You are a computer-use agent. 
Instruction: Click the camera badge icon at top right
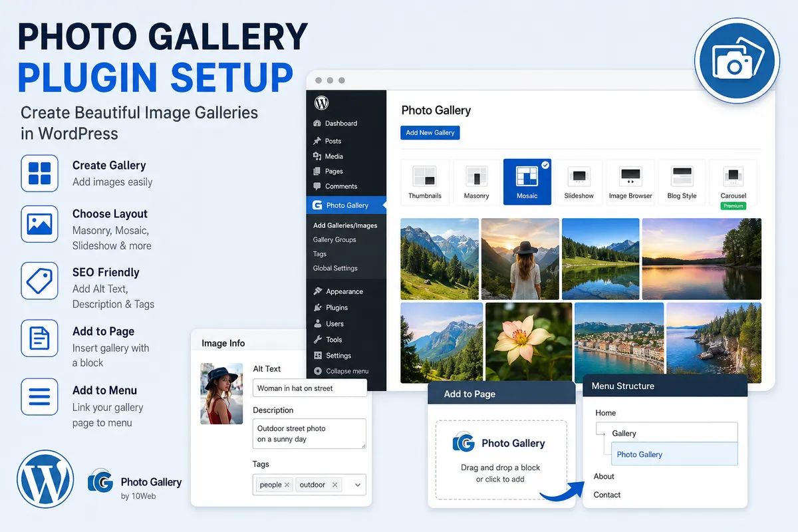[x=737, y=61]
